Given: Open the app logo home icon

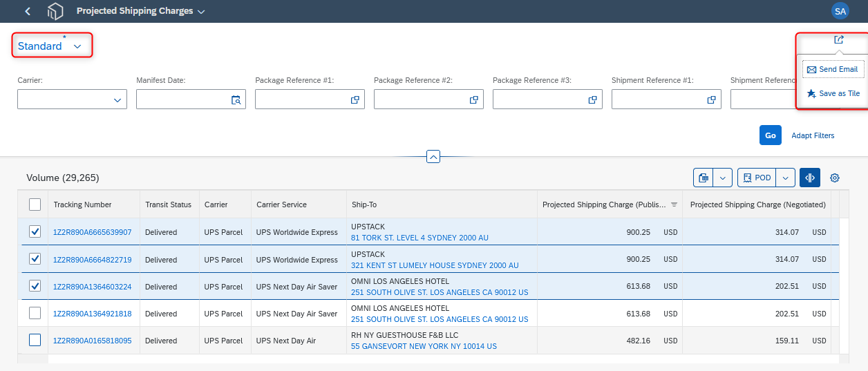Looking at the screenshot, I should (x=55, y=11).
